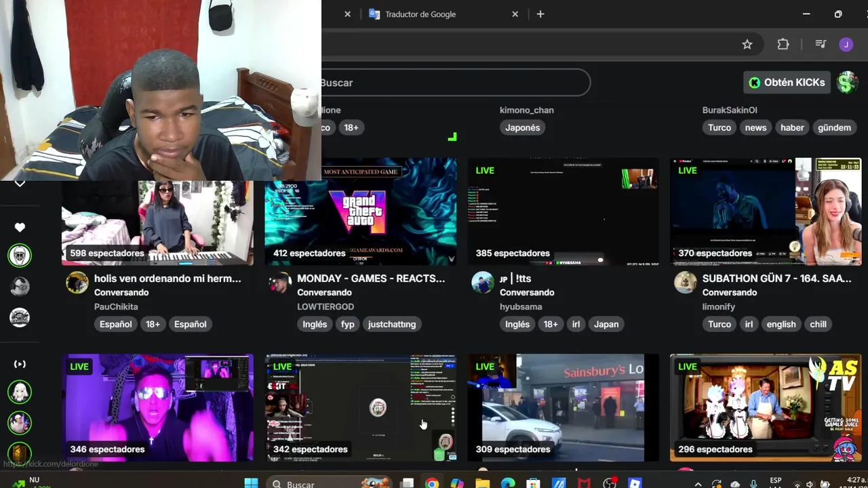The height and width of the screenshot is (488, 868).
Task: Select the news tag under BurakSakinOl
Action: click(x=755, y=127)
